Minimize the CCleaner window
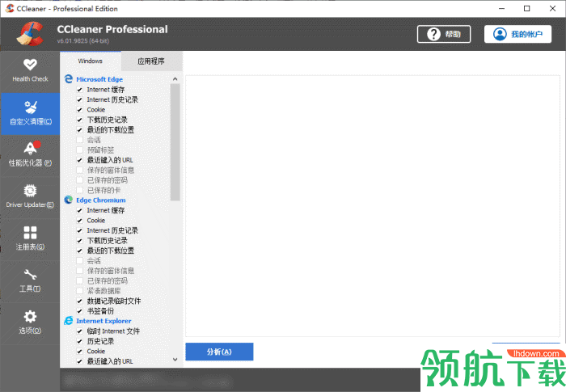The height and width of the screenshot is (392, 566). 502,8
